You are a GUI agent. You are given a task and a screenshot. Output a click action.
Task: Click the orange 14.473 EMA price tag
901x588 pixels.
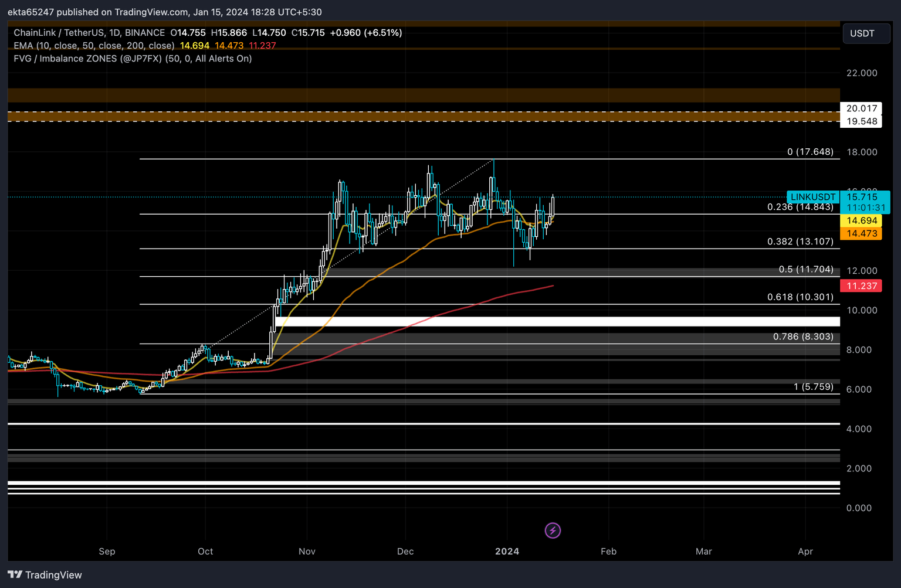861,233
